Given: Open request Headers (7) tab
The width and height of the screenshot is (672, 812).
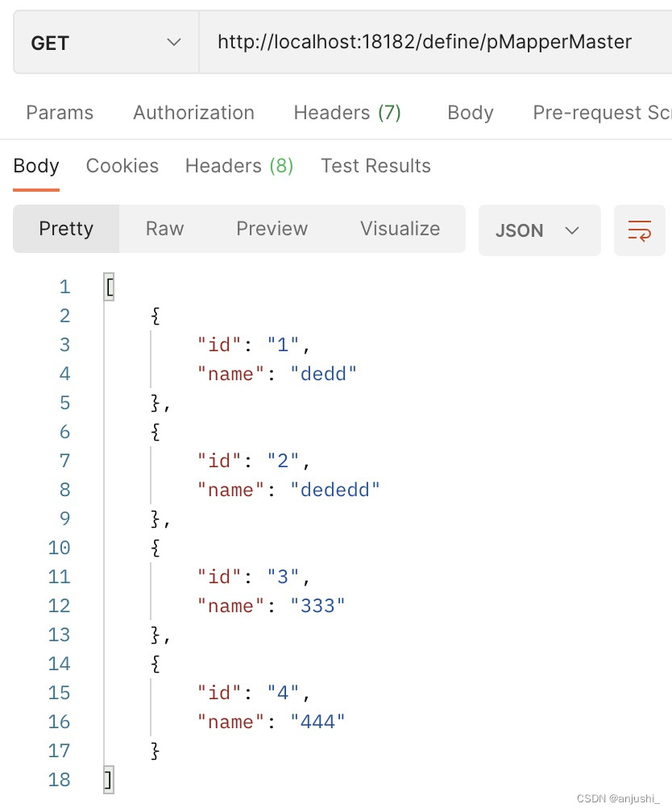Looking at the screenshot, I should 347,113.
